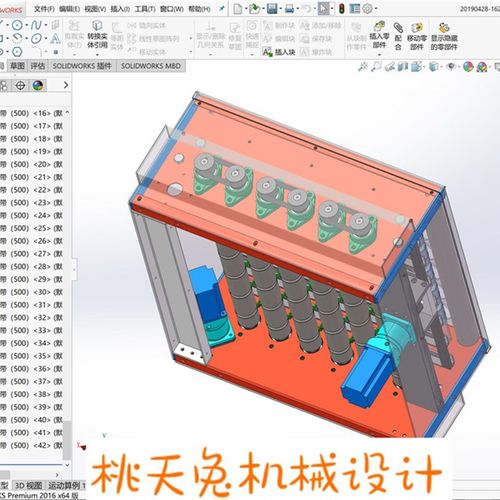Click the Zoom to Area magnifier icon
Viewport: 500px width, 500px height.
376,67
